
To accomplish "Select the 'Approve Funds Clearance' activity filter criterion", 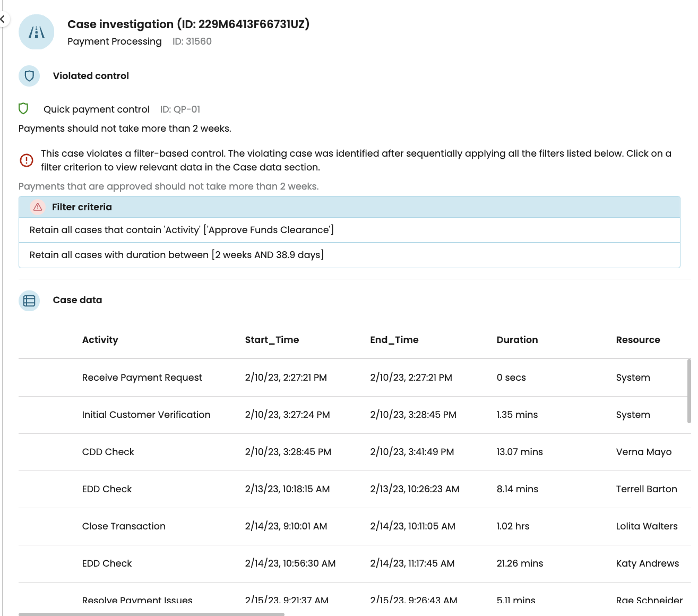I will pos(349,230).
